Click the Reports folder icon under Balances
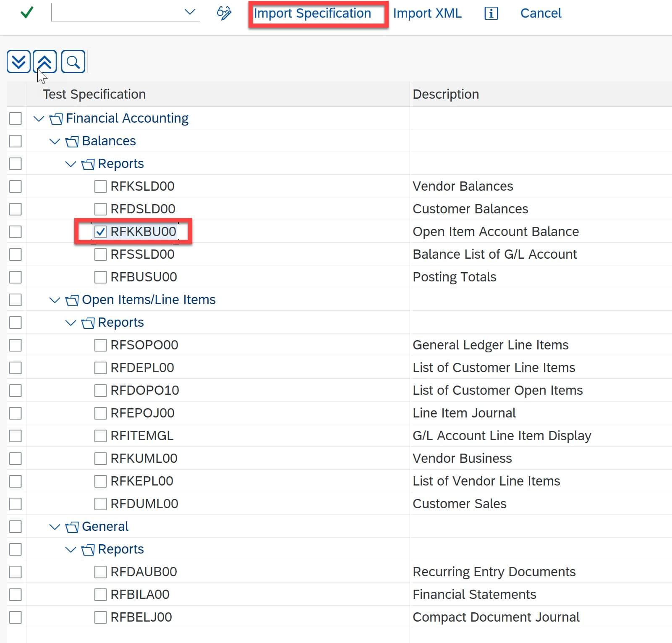This screenshot has height=643, width=672. (x=87, y=163)
